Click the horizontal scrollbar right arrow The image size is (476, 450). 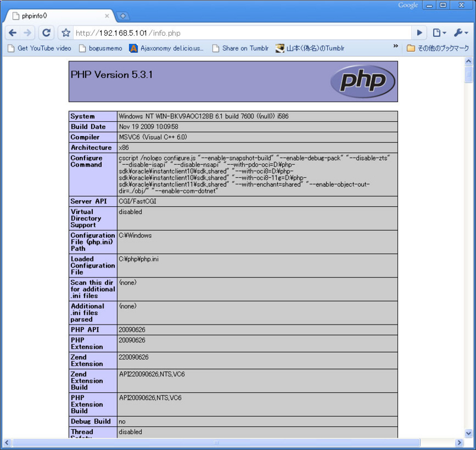click(459, 442)
